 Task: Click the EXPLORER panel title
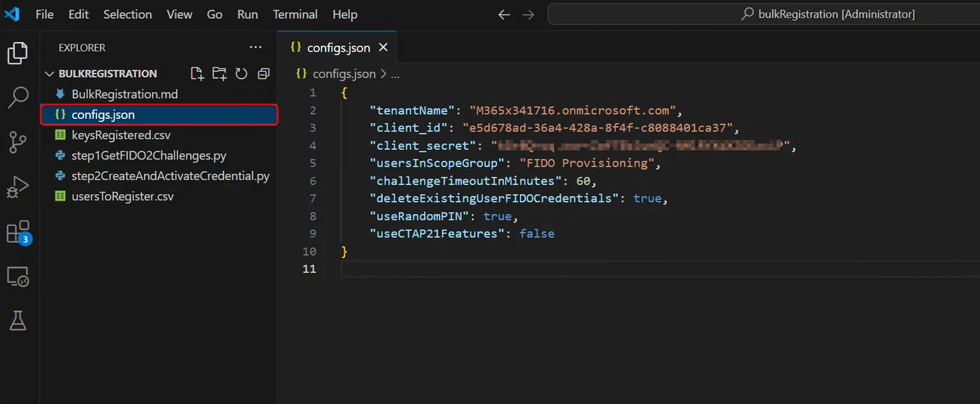(x=82, y=48)
